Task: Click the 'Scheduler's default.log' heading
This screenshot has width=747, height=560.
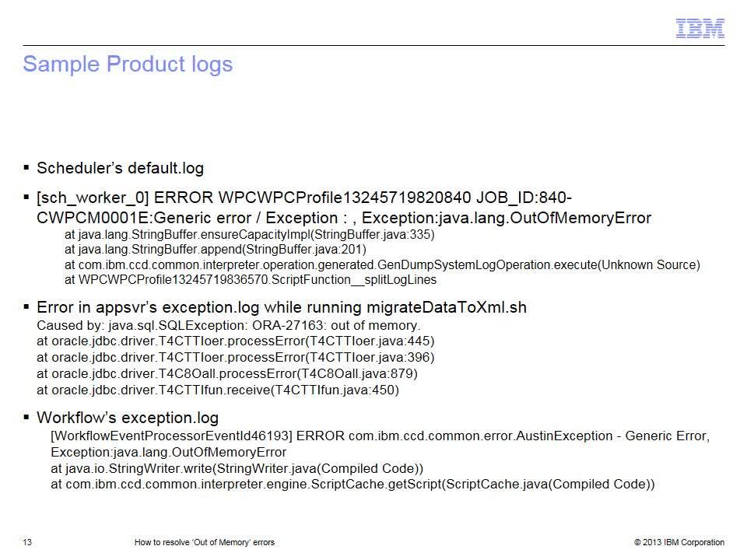Action: (120, 168)
